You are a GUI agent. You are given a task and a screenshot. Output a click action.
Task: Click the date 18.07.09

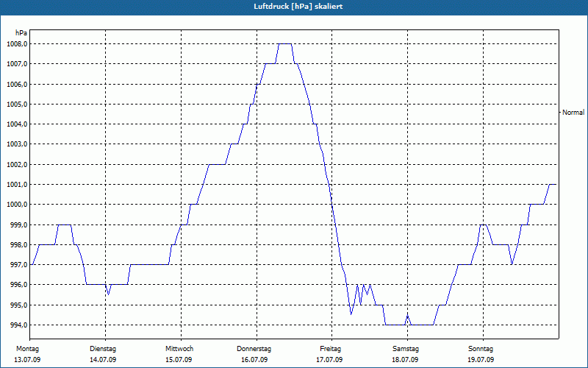(x=405, y=360)
